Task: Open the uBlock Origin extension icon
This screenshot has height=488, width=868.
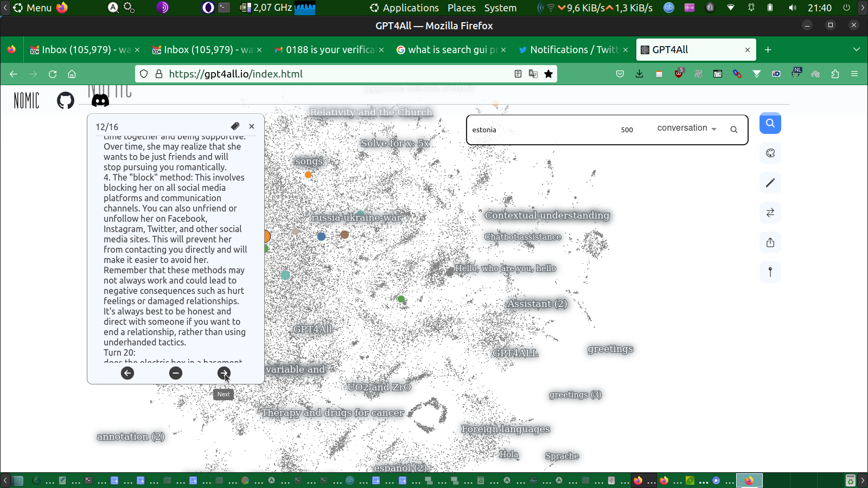Action: (x=679, y=73)
